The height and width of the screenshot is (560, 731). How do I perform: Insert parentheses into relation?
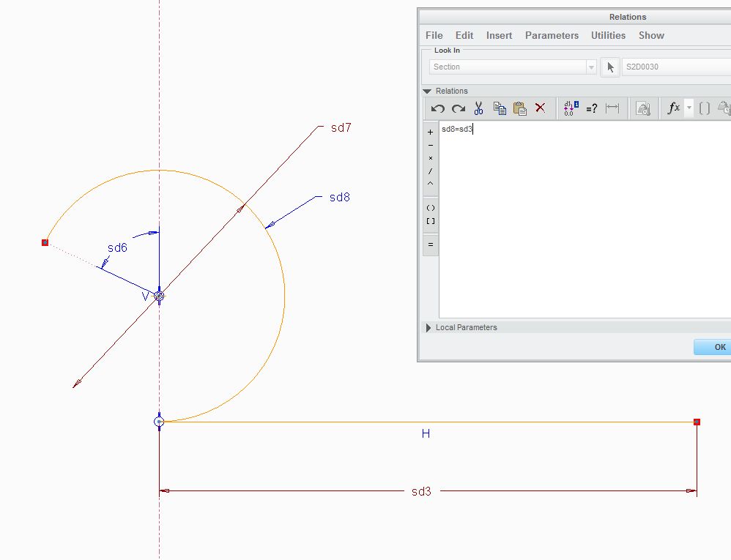point(430,208)
